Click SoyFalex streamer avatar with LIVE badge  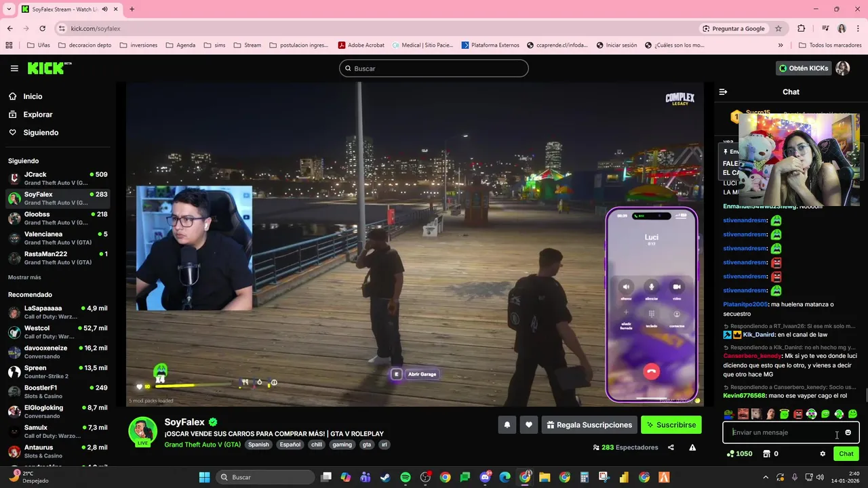[142, 432]
